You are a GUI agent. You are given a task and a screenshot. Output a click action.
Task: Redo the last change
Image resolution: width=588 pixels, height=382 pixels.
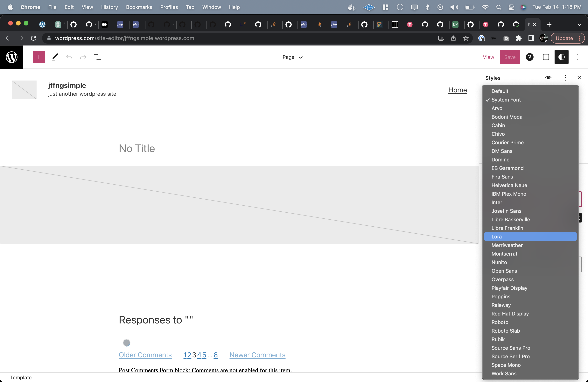tap(83, 57)
